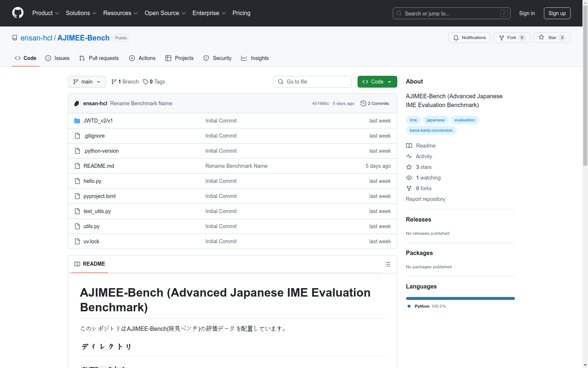Switch to the Actions tab
588x368 pixels.
[142, 58]
